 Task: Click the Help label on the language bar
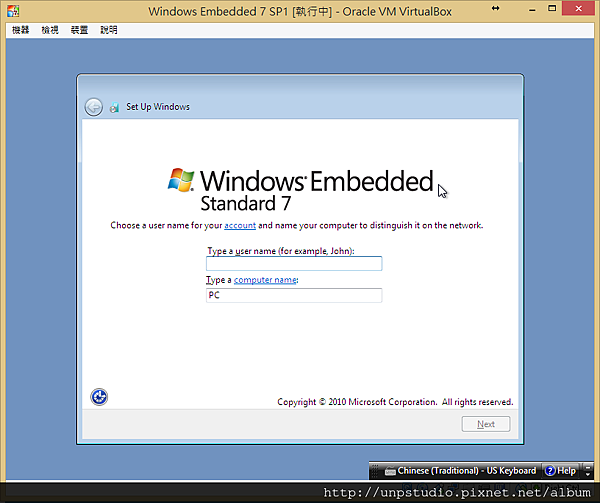[x=566, y=470]
